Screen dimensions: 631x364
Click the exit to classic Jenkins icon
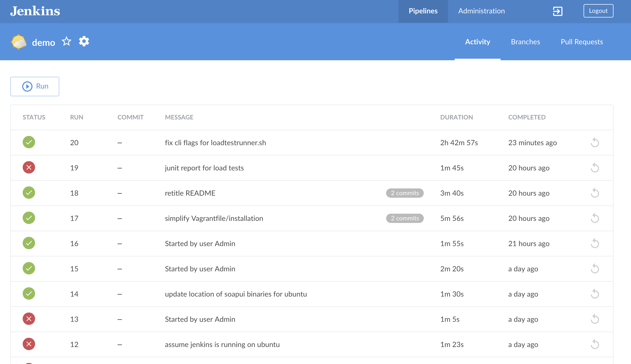[x=558, y=11]
